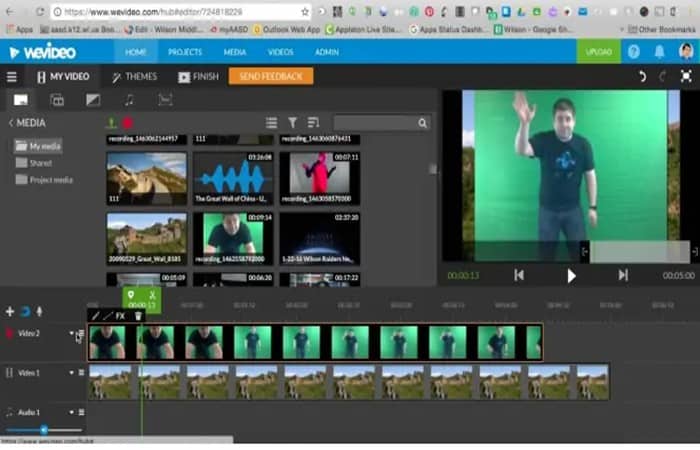700x450 pixels.
Task: Open the Video 1 track options menu
Action: coord(81,373)
